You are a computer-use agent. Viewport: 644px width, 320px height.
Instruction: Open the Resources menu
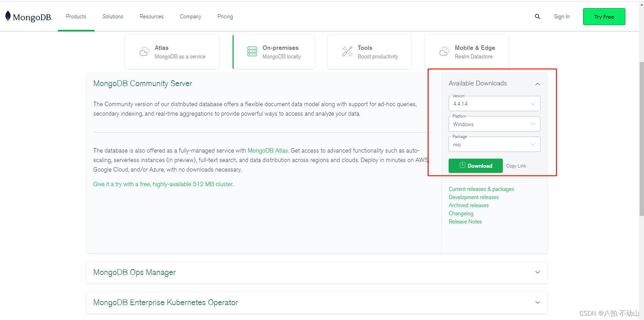[151, 17]
